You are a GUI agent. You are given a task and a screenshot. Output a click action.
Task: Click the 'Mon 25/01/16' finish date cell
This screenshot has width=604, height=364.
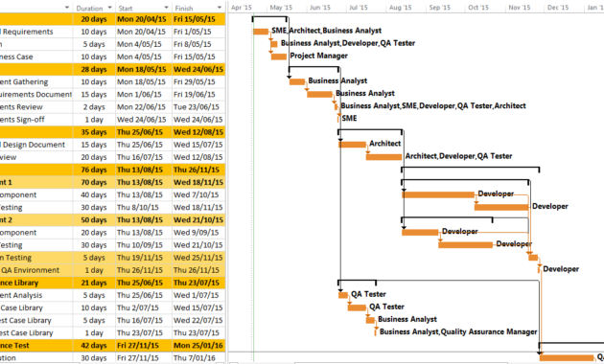point(198,346)
